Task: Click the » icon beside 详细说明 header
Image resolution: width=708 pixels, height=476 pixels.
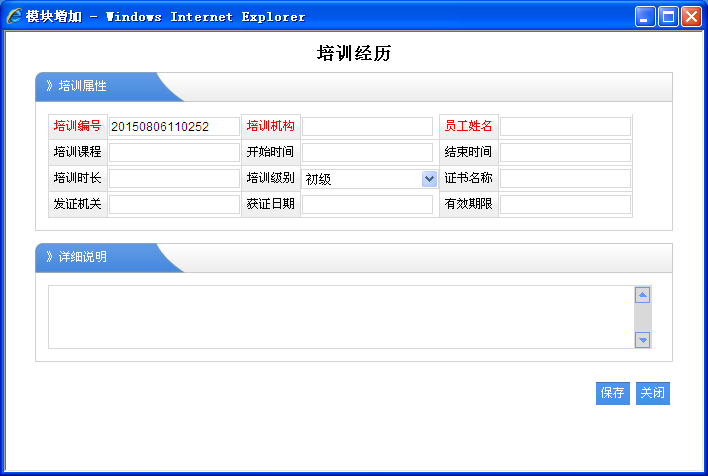Action: [x=49, y=258]
